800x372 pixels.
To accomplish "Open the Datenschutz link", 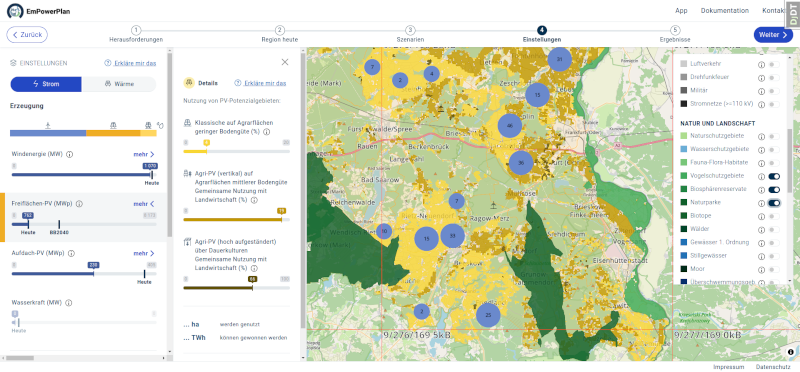I will tap(773, 367).
